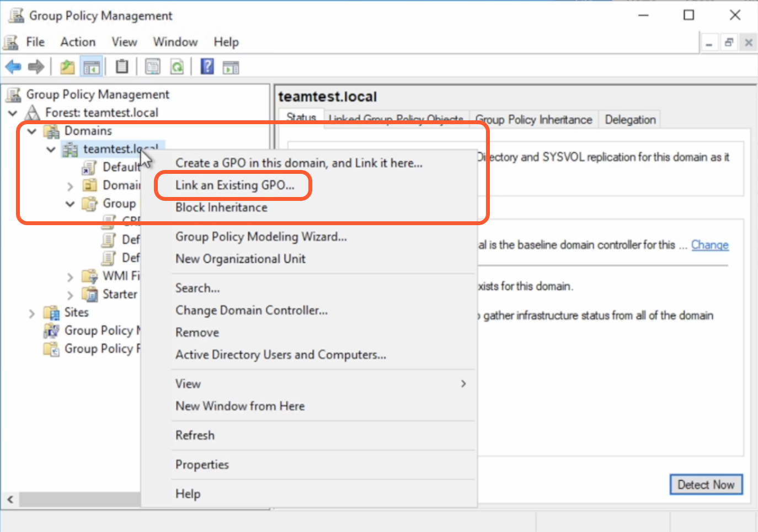Open the Group Policy Inheritance tab

tap(533, 120)
